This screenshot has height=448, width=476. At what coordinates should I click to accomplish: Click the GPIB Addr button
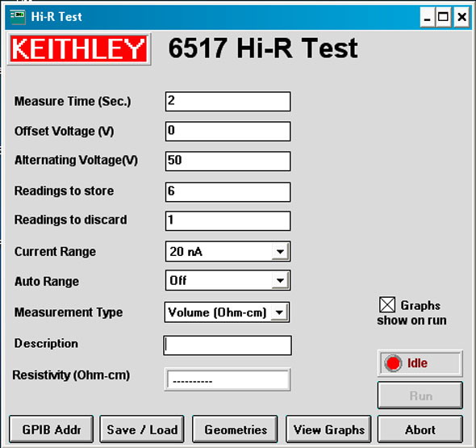(x=52, y=429)
